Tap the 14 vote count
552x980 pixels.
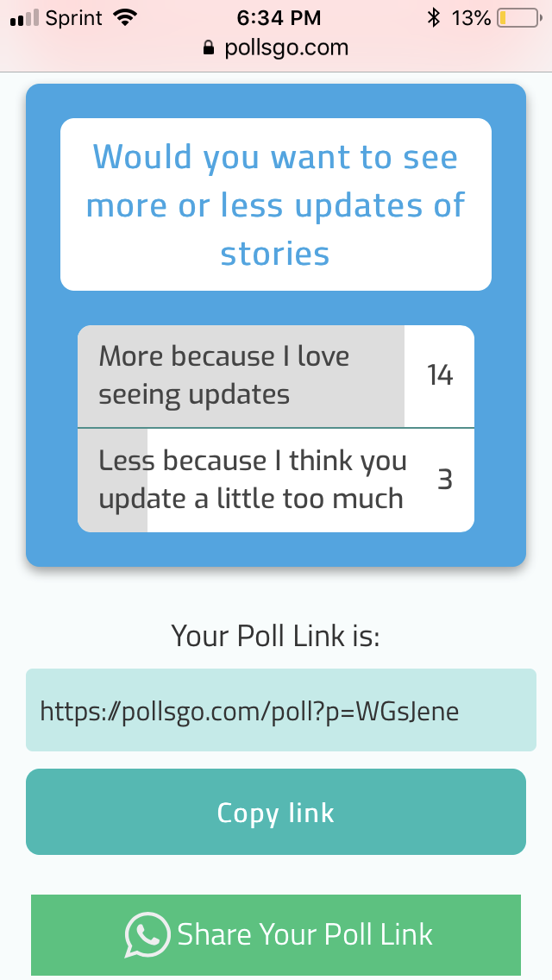(440, 375)
